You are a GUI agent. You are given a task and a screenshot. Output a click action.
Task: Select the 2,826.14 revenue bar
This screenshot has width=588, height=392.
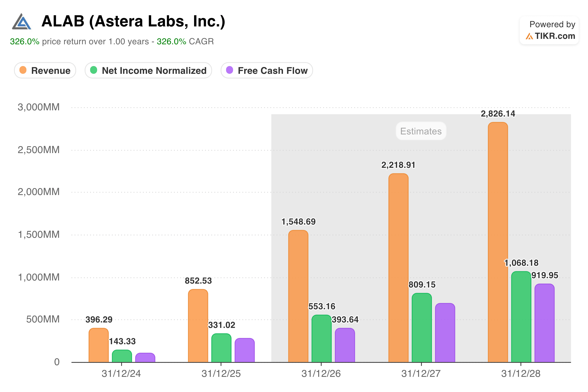pos(498,242)
